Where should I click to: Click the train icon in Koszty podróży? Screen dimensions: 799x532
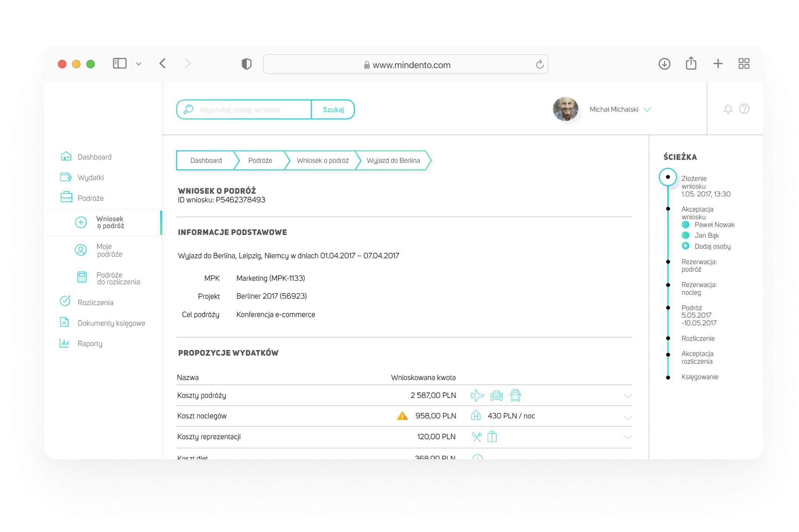point(515,395)
